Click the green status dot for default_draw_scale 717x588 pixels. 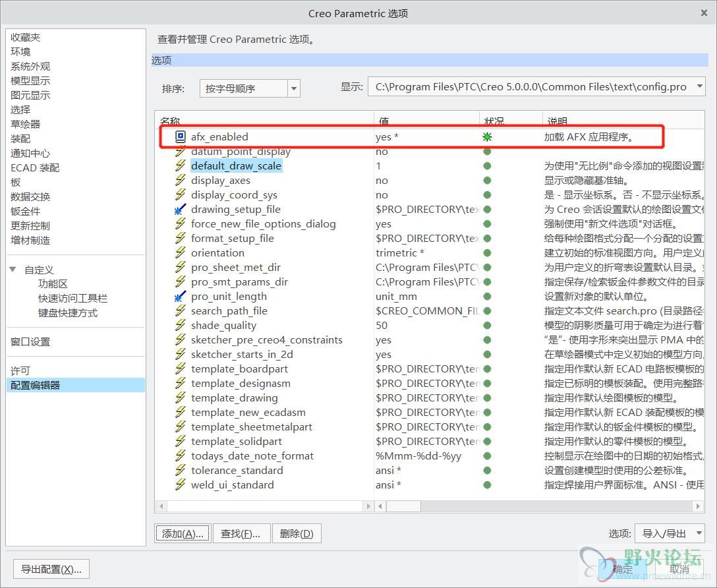488,166
